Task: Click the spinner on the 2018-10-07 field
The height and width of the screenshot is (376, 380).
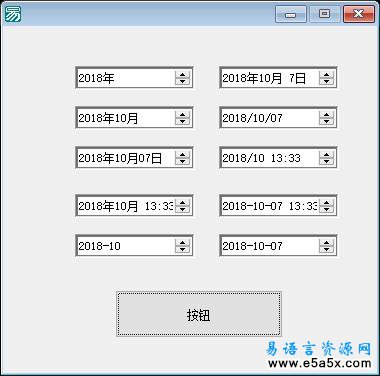Action: click(x=326, y=246)
